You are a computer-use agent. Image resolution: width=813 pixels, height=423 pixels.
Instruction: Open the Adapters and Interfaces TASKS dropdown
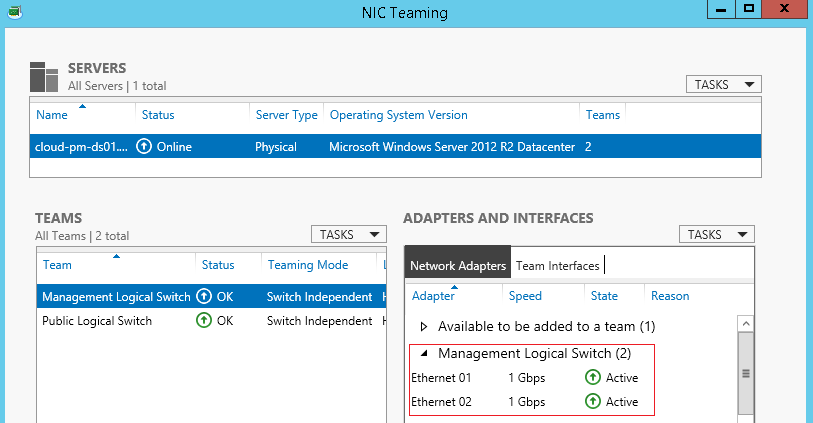(717, 234)
